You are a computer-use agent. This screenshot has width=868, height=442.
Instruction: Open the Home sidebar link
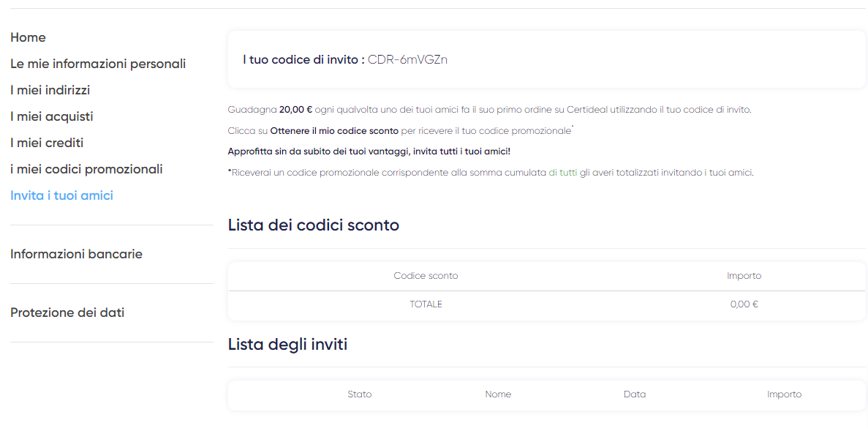28,37
